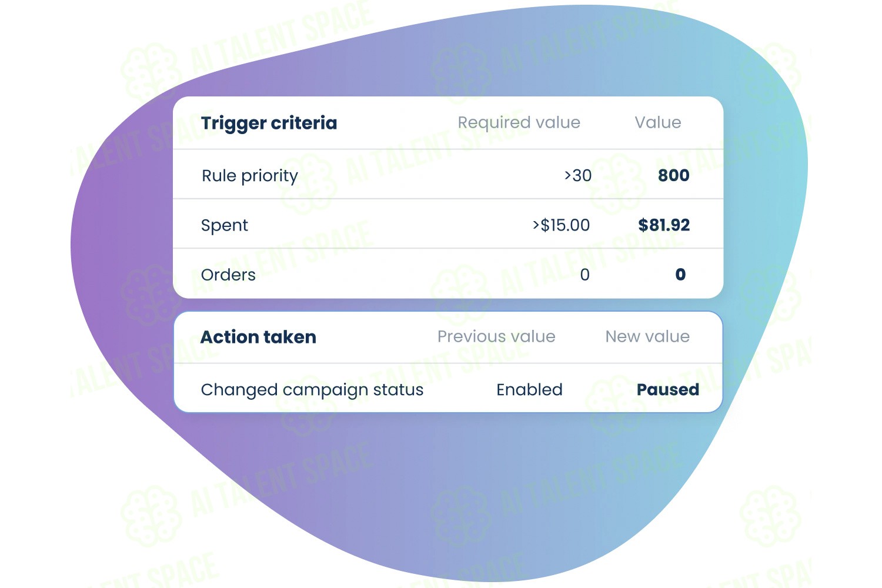Click the Enabled previous status value
The width and height of the screenshot is (882, 588).
(x=529, y=389)
